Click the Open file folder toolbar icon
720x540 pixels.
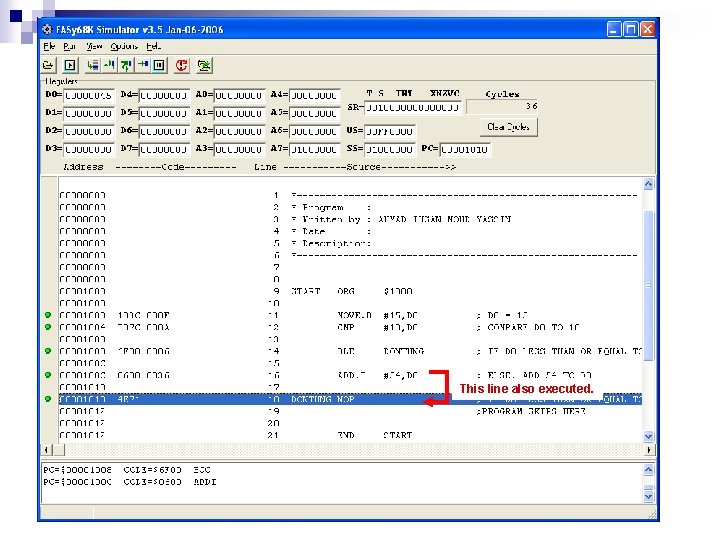point(48,65)
